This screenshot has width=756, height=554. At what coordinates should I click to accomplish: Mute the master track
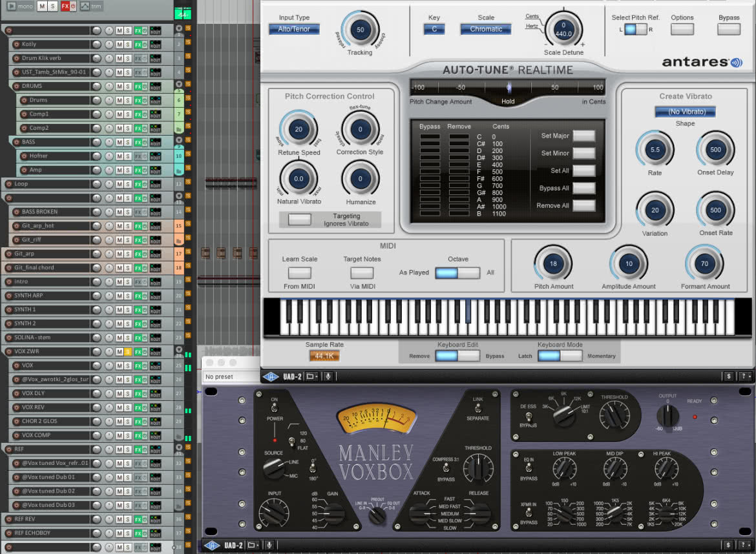(x=42, y=6)
